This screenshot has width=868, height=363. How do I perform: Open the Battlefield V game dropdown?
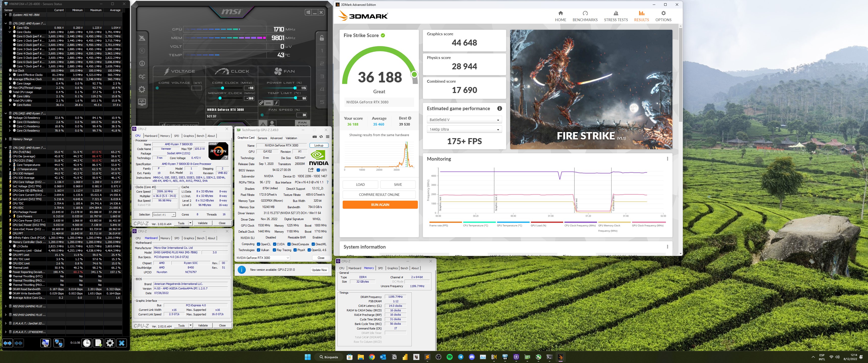(464, 119)
